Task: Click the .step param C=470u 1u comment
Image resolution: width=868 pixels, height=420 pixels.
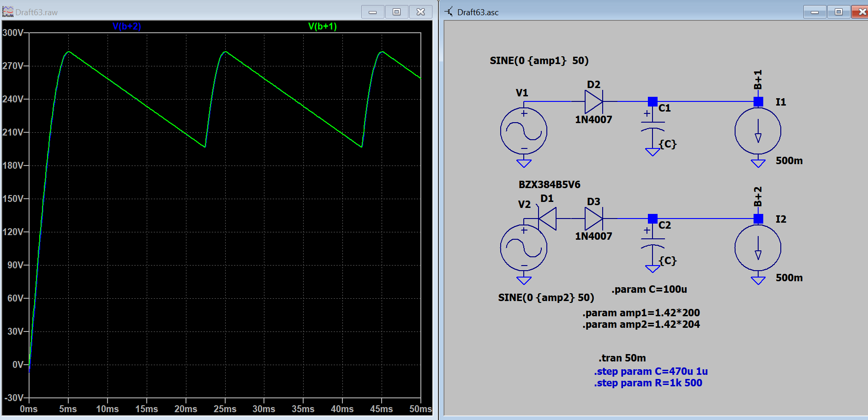Action: coord(651,371)
